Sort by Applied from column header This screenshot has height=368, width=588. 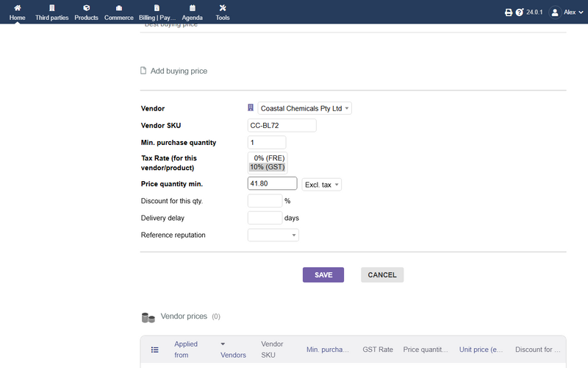pos(186,350)
